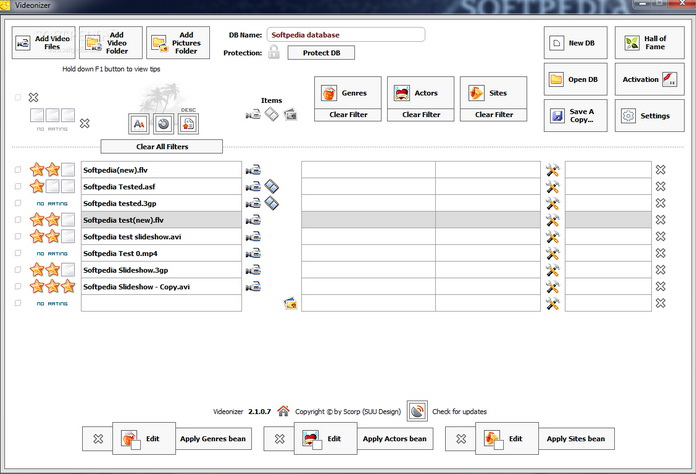Click film strip icon for Softpedia tested.3gp

pos(272,203)
